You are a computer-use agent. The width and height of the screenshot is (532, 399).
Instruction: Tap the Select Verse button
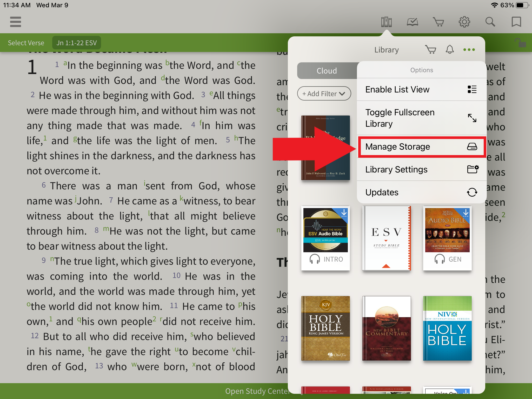(26, 43)
